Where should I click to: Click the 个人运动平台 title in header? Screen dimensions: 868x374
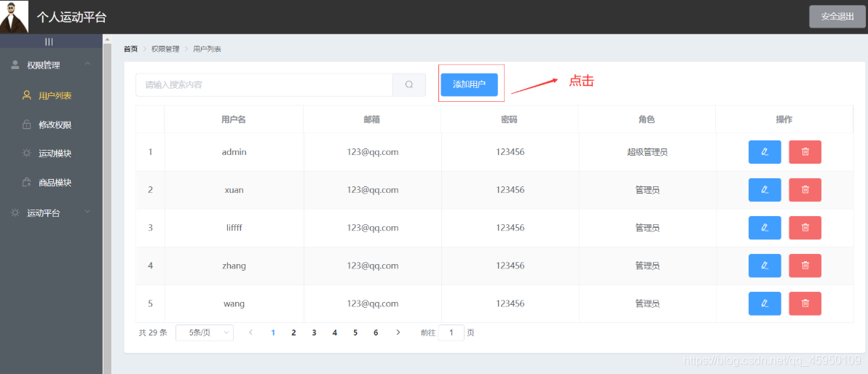71,17
